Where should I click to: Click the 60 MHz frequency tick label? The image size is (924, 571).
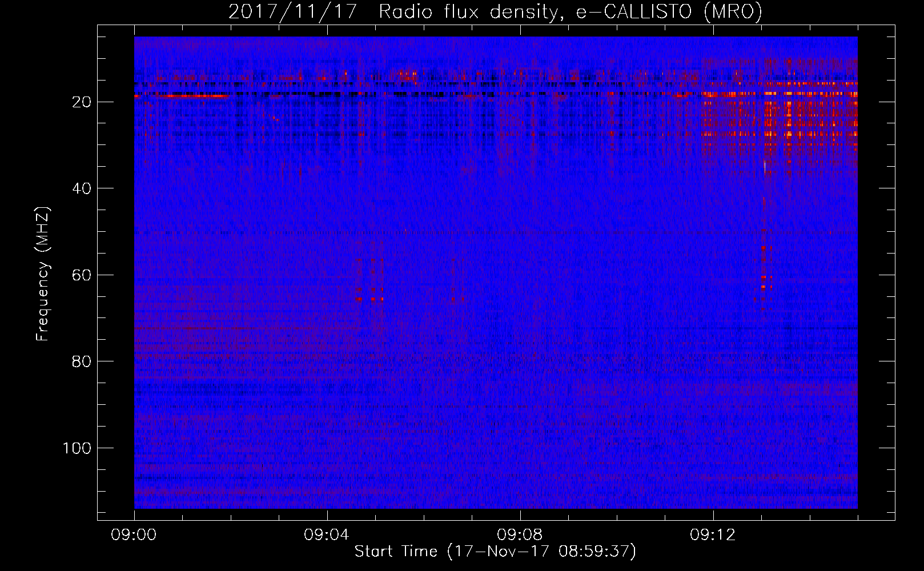[82, 275]
